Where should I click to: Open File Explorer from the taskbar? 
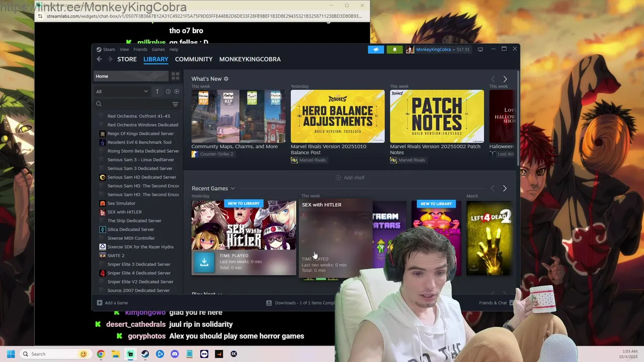(x=115, y=354)
